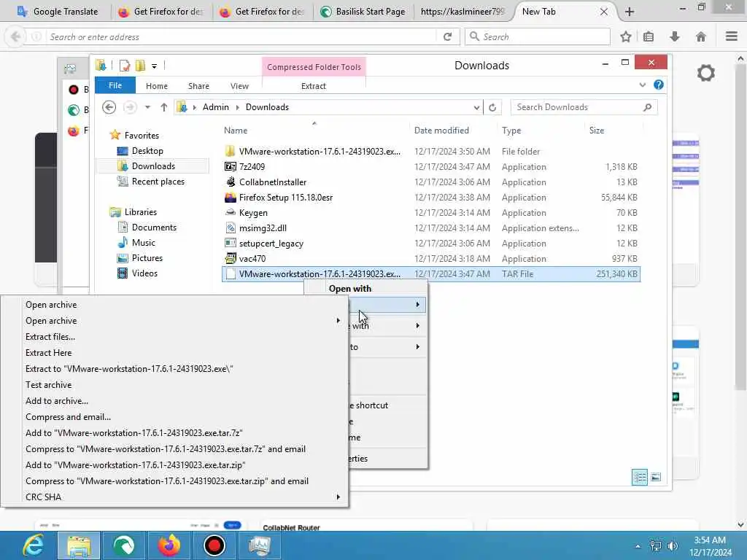
Task: Open quick access toolbar customize dropdown
Action: point(155,66)
